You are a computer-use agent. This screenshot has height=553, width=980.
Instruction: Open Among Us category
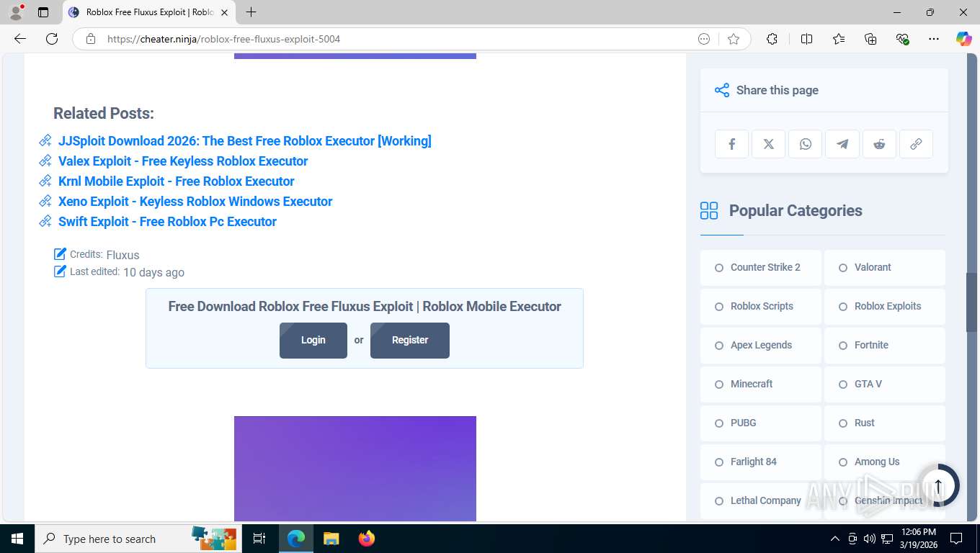(884, 462)
